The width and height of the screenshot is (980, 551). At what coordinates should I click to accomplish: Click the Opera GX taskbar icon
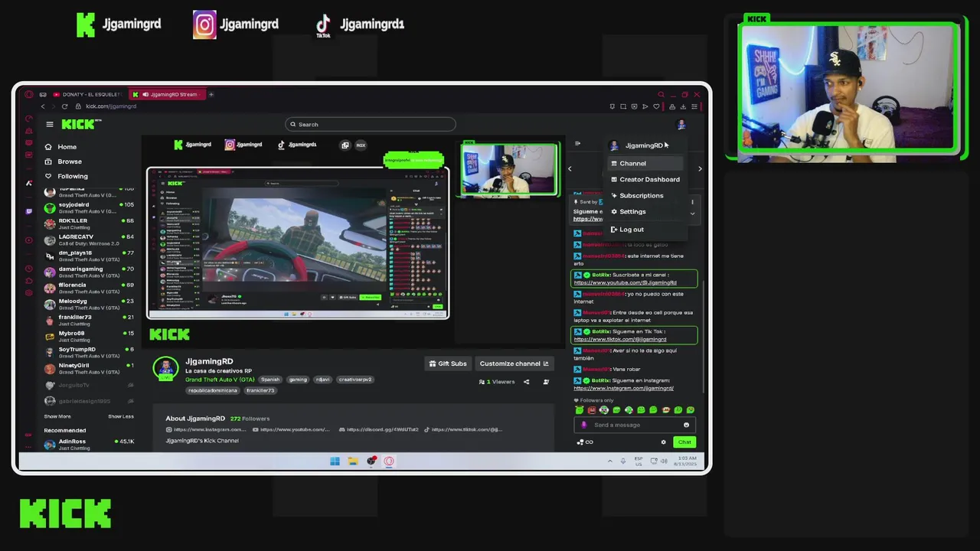[x=389, y=461]
